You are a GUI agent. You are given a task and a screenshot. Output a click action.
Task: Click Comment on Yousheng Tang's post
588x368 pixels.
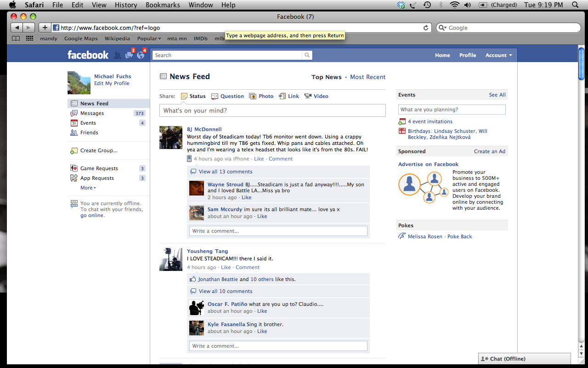(x=248, y=267)
